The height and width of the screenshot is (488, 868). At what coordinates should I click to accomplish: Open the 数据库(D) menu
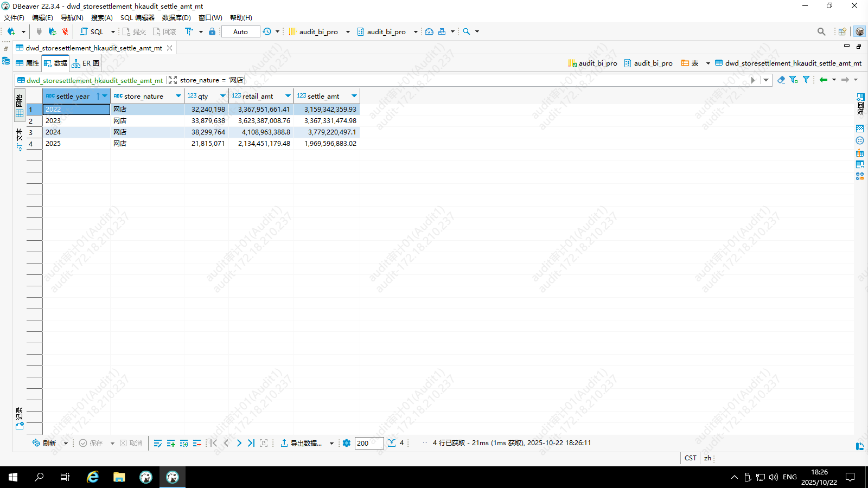pyautogui.click(x=176, y=17)
